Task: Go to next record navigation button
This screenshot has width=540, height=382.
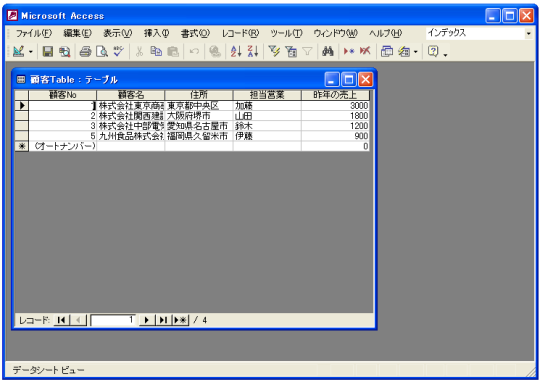Action: click(147, 320)
